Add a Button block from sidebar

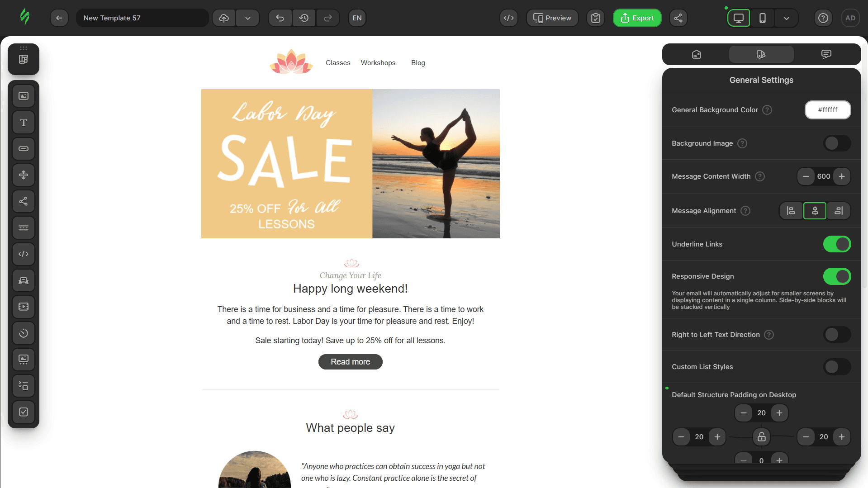tap(24, 149)
